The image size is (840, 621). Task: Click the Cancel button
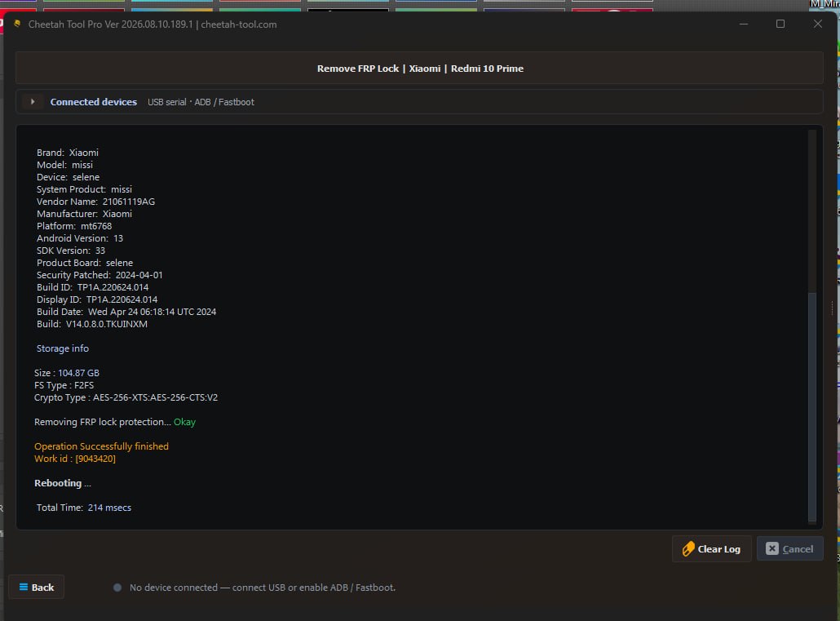coord(789,548)
